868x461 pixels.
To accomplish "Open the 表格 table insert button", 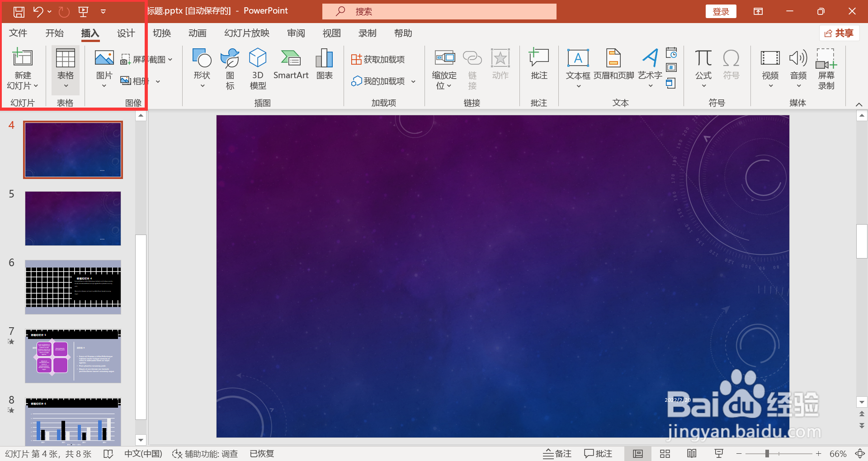I will 66,69.
